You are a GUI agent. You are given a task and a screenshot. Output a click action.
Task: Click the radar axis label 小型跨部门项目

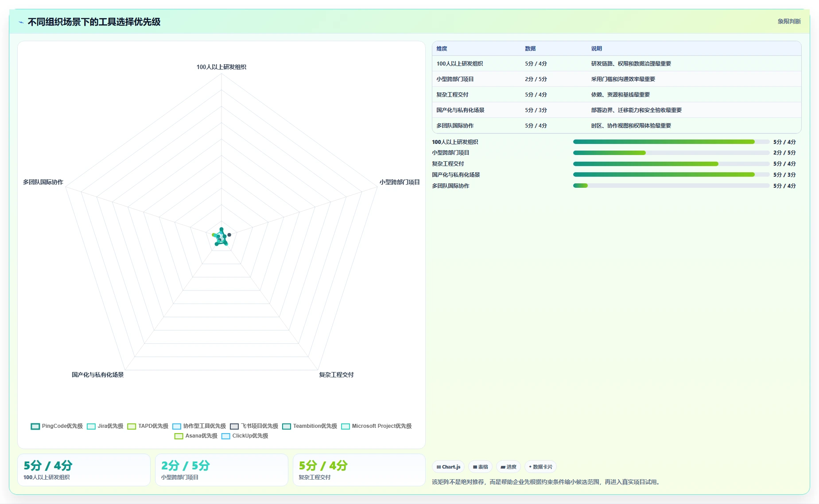[x=400, y=182]
